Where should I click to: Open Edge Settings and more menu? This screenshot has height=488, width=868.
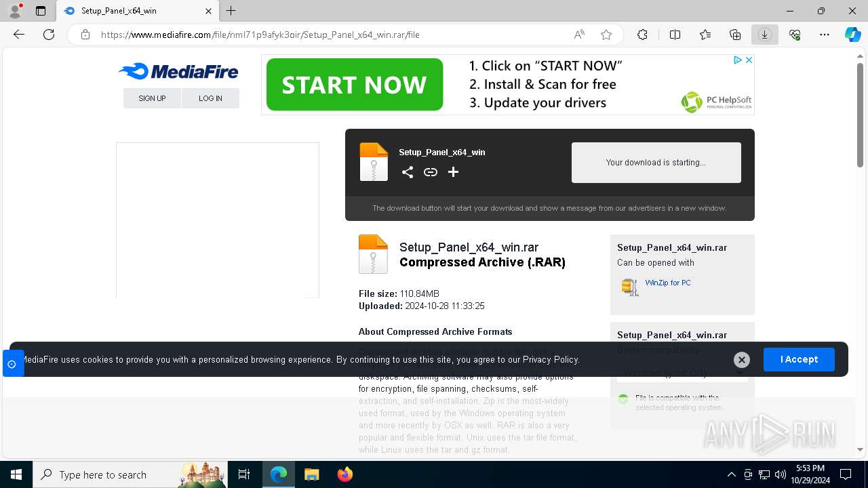pos(825,35)
